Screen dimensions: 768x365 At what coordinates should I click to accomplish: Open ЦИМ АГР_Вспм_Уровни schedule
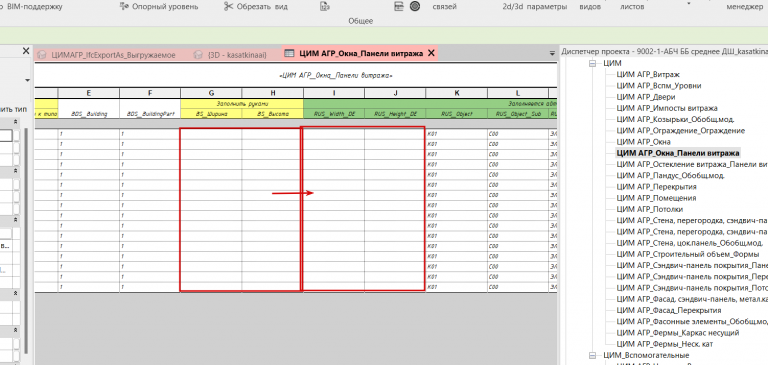659,86
